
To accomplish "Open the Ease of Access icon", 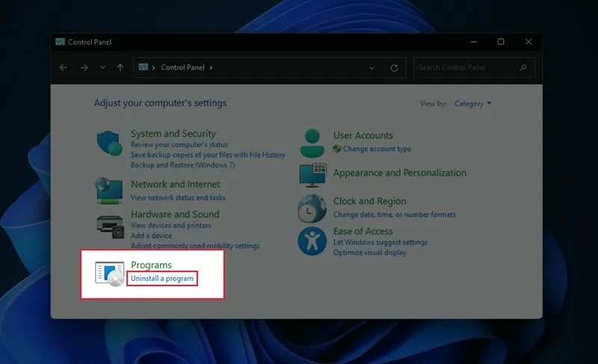I will coord(313,241).
